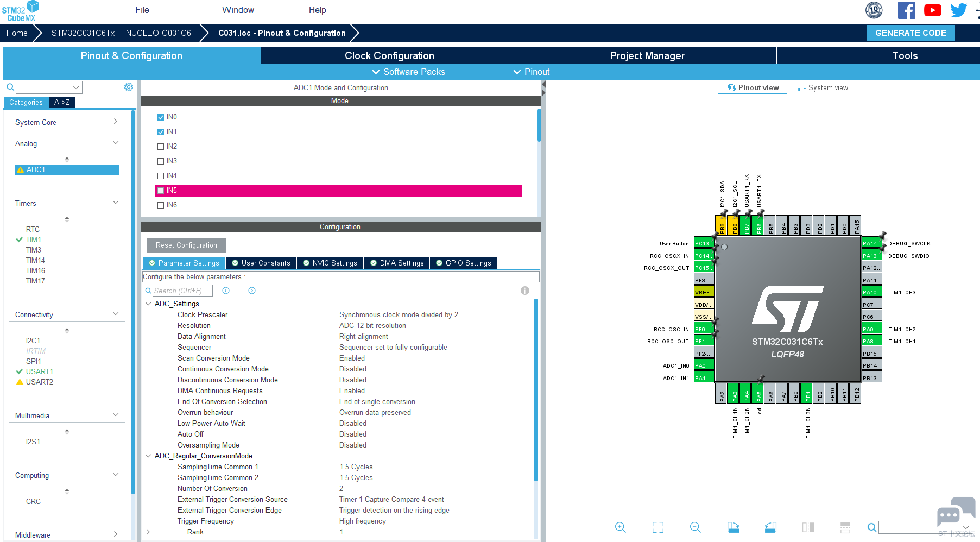Go to Home breadcrumb

(17, 33)
